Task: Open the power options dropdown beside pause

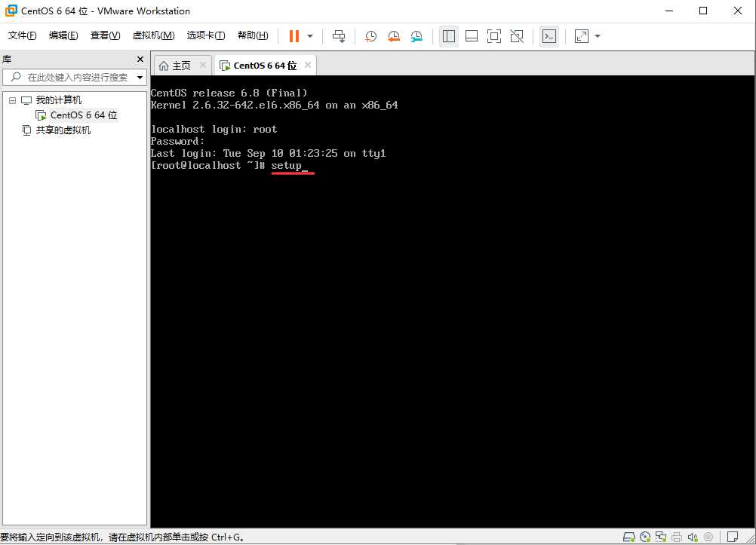Action: [310, 36]
